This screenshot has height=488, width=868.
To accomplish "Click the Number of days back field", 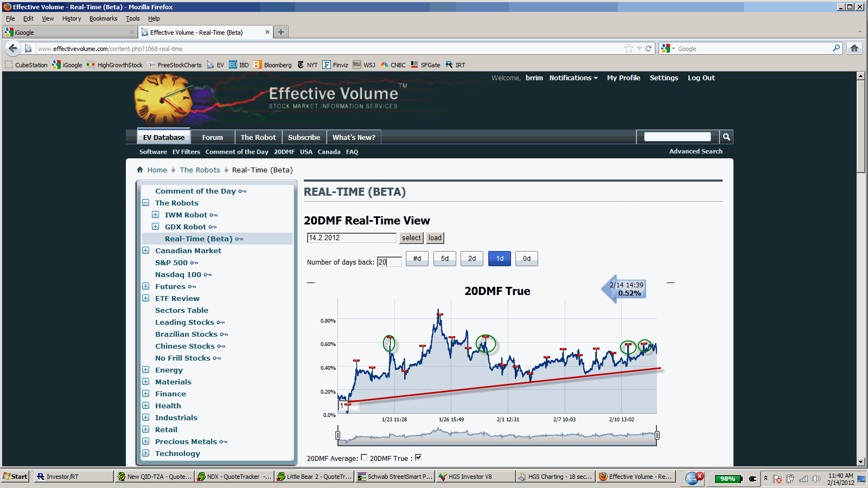I will (x=389, y=262).
